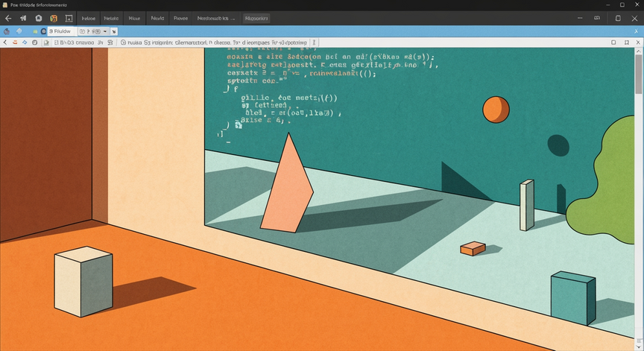
Task: Go to the 'Rovee' tab
Action: tap(180, 18)
